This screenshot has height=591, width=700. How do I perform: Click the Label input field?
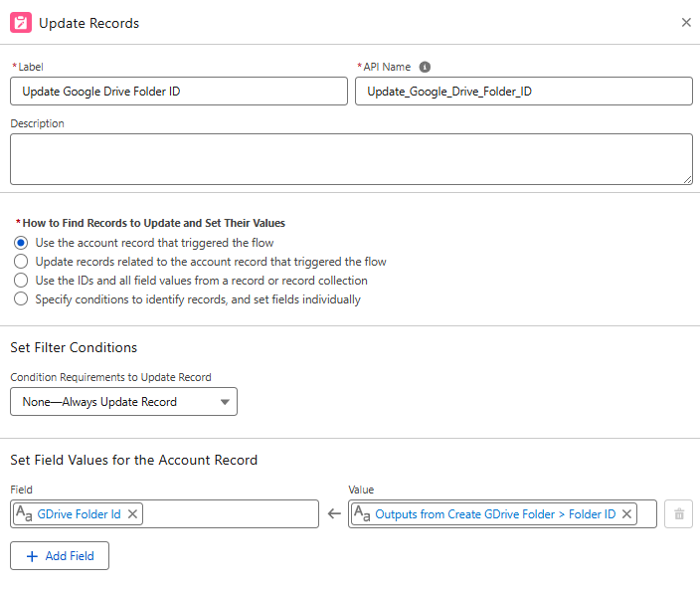pyautogui.click(x=179, y=92)
